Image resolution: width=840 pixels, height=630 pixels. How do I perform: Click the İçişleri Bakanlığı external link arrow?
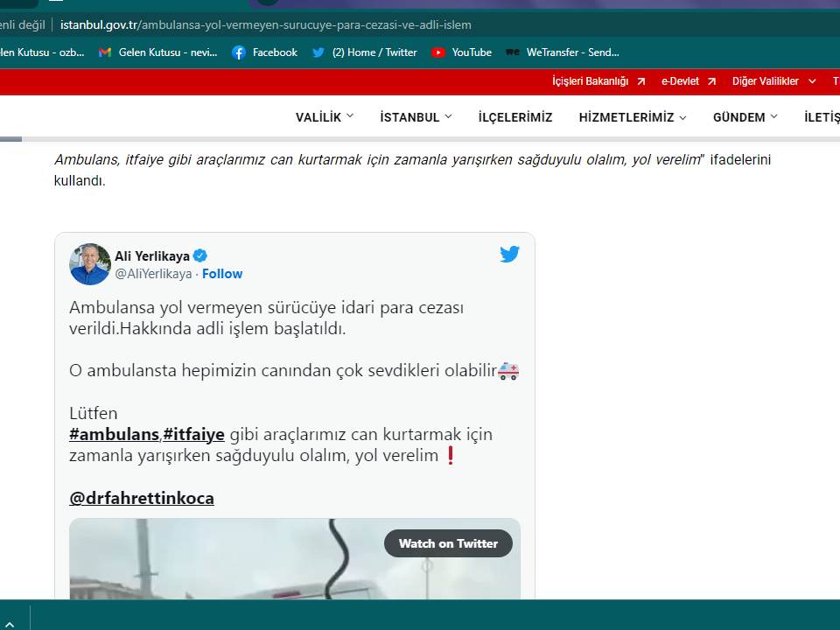(x=641, y=81)
